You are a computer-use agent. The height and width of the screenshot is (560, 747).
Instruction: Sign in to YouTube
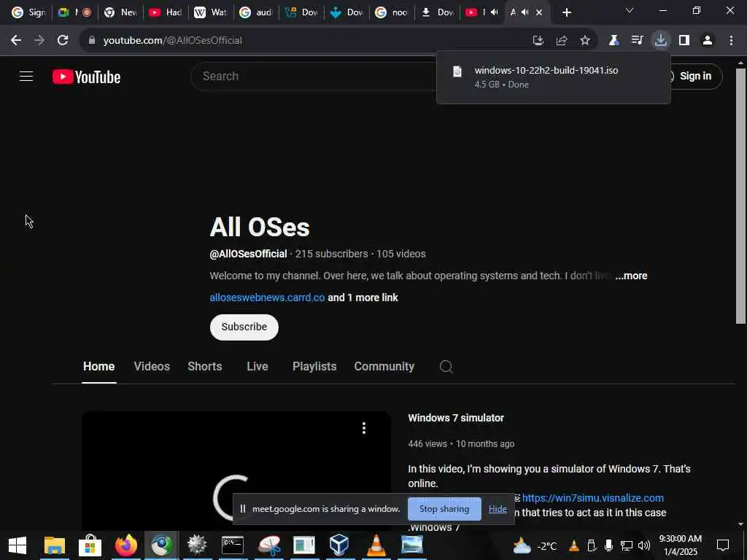pyautogui.click(x=694, y=76)
